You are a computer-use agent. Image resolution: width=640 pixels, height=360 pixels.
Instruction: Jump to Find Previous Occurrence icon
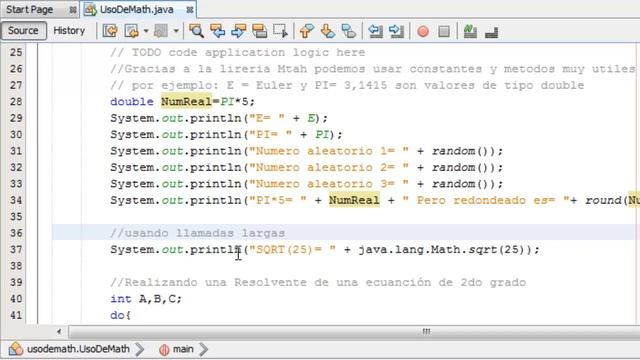click(x=218, y=31)
